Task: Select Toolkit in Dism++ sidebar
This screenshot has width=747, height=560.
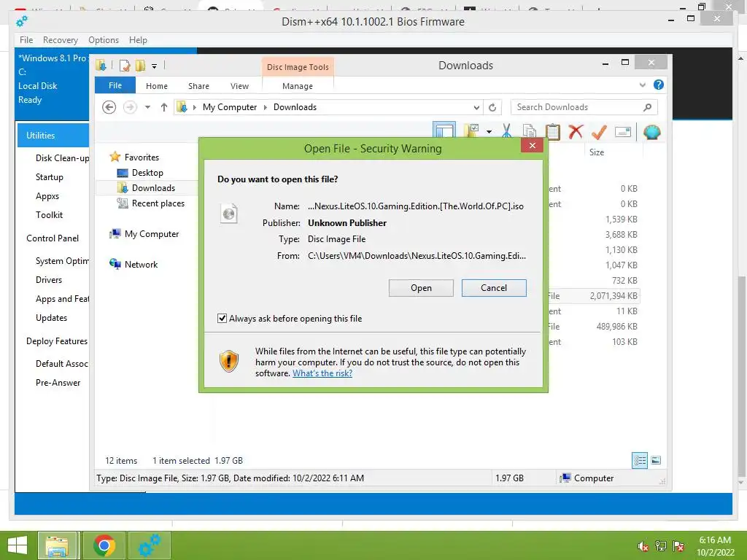Action: (x=49, y=215)
